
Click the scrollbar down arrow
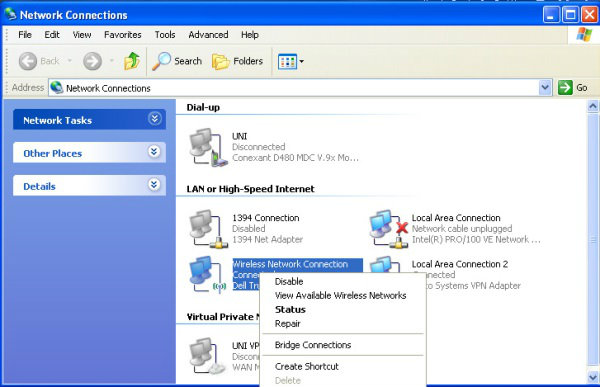point(593,377)
